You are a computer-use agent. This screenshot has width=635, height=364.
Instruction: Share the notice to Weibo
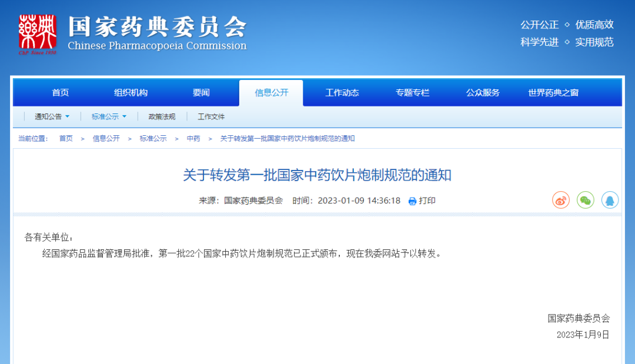(x=561, y=200)
